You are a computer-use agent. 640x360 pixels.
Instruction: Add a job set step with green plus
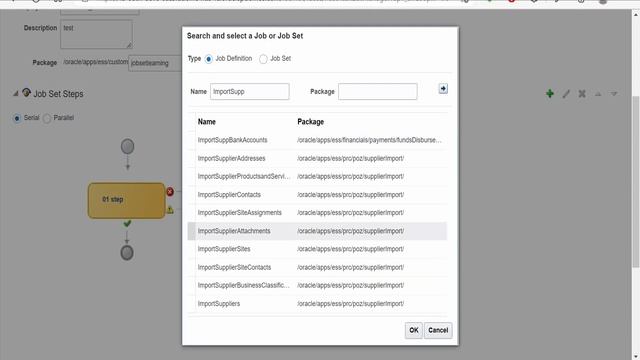click(x=550, y=94)
